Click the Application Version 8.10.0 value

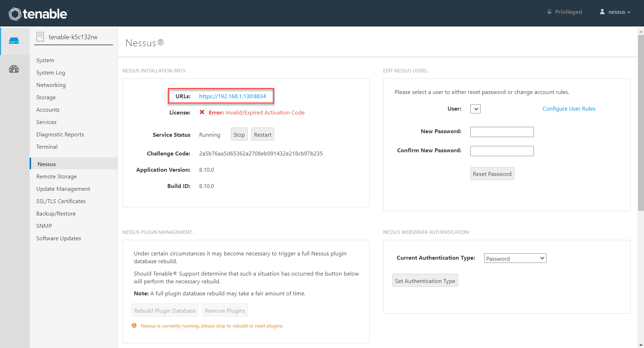(206, 170)
